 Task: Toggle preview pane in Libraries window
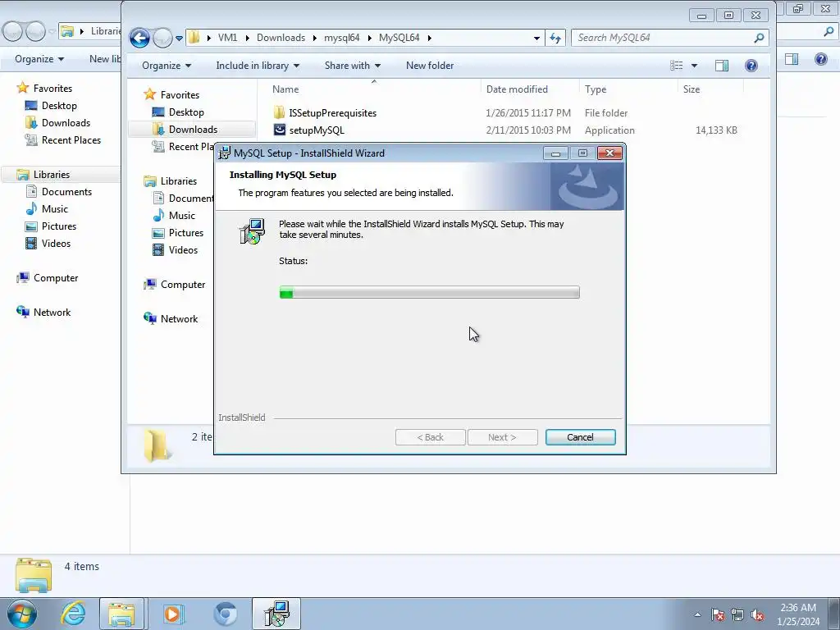tap(792, 59)
